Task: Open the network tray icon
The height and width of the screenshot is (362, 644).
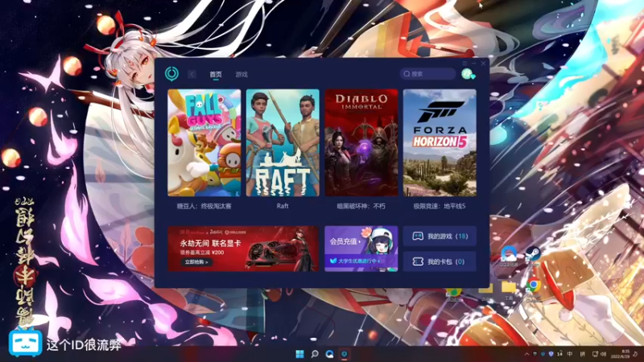Action: coord(595,354)
